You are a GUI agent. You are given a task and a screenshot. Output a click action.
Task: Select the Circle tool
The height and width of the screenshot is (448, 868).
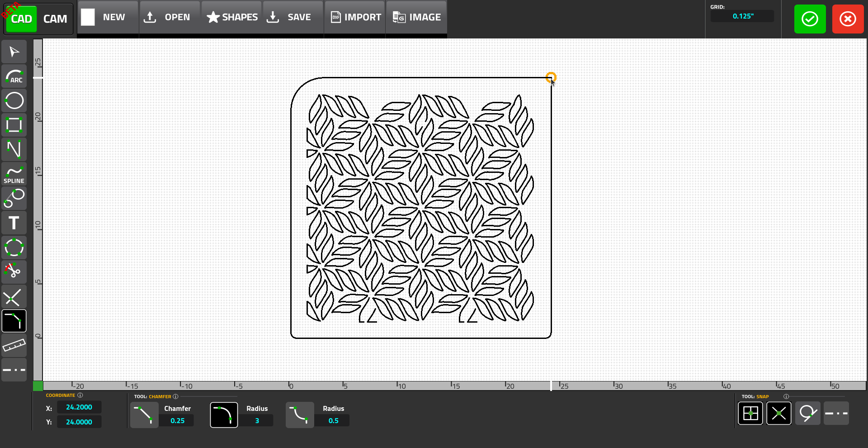(14, 100)
